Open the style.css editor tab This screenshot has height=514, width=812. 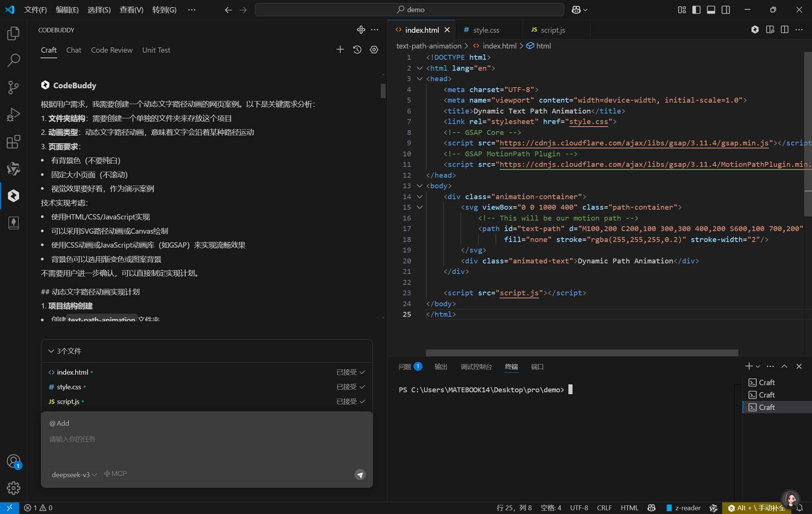point(486,30)
